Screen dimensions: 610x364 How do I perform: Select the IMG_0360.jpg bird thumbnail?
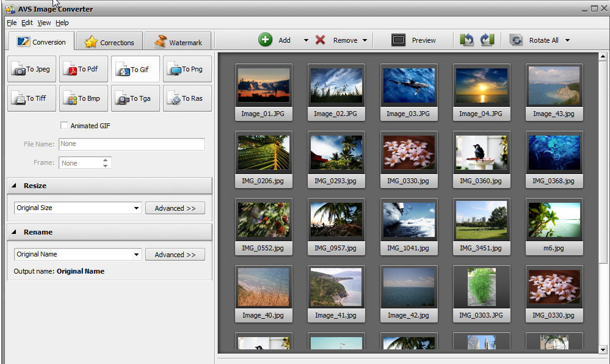pyautogui.click(x=481, y=153)
